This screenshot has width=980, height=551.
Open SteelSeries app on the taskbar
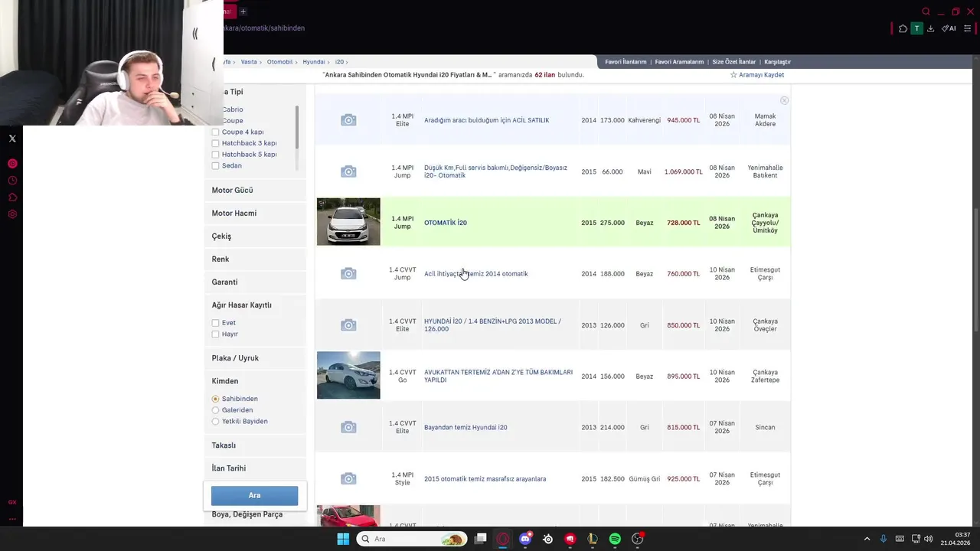pyautogui.click(x=547, y=539)
